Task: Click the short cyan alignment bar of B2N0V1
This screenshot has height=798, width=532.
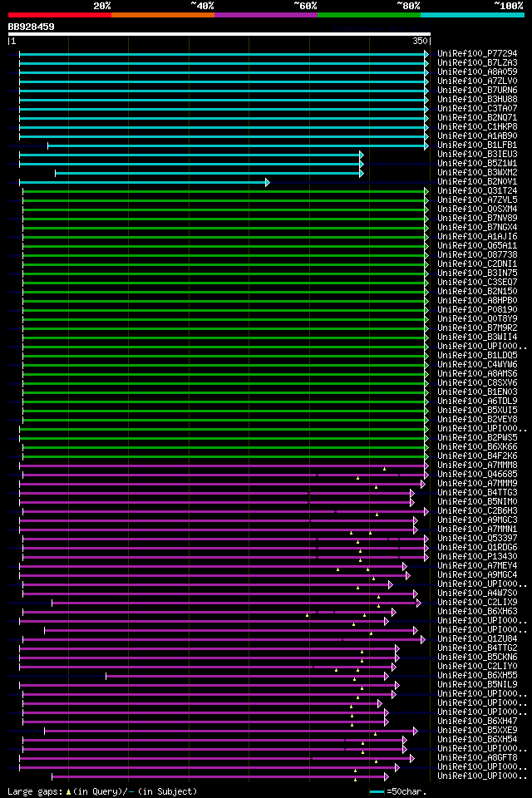Action: pyautogui.click(x=144, y=182)
